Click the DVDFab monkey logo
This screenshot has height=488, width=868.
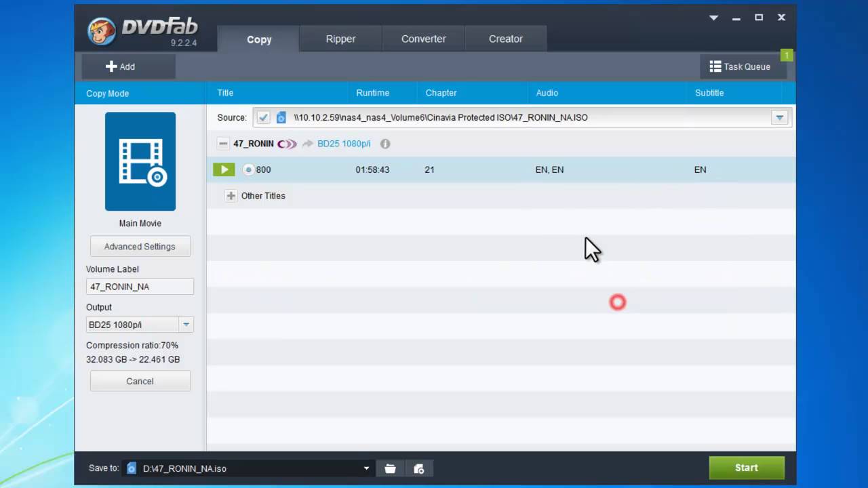102,30
